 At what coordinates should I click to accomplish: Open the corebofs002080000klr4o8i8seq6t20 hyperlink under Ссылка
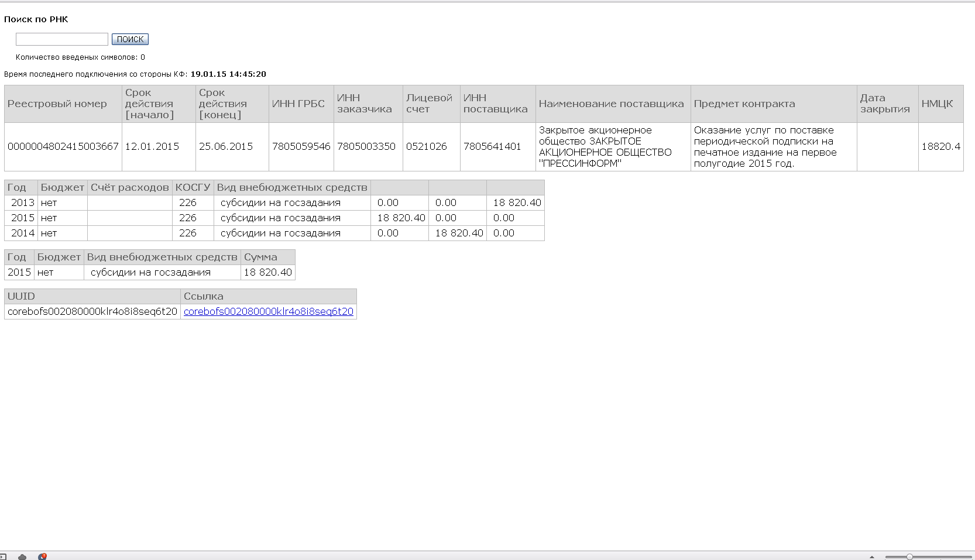[x=269, y=311]
